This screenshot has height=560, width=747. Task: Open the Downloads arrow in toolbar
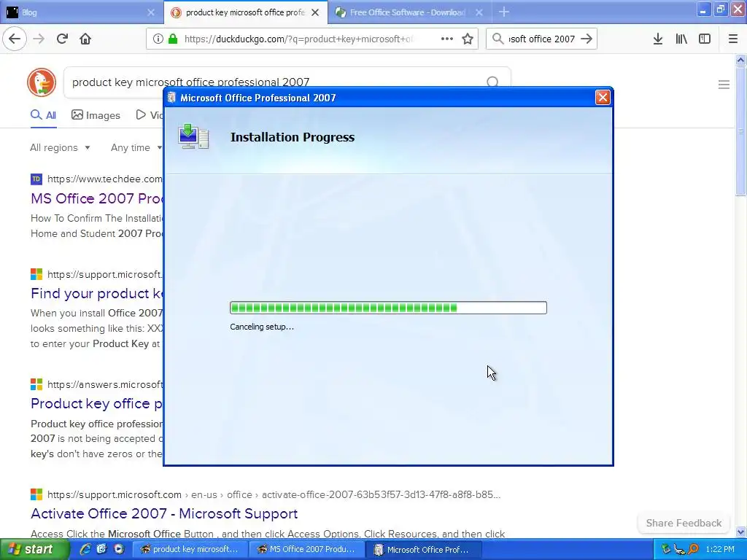click(658, 39)
